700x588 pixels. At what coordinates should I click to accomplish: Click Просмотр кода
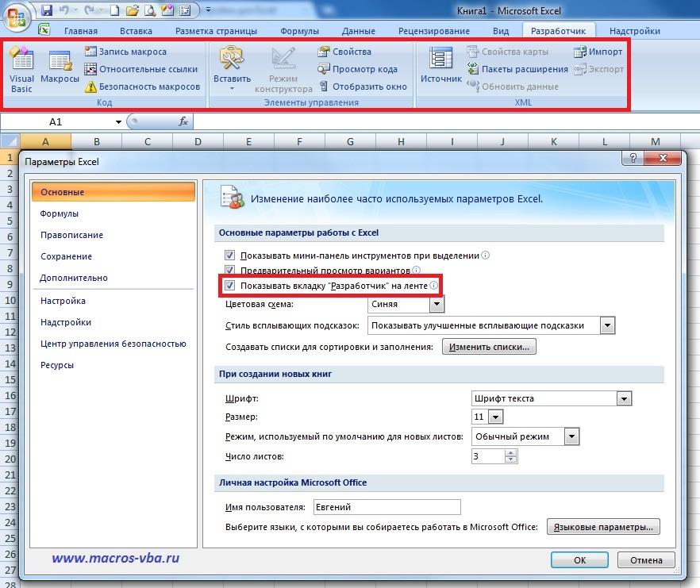(357, 69)
